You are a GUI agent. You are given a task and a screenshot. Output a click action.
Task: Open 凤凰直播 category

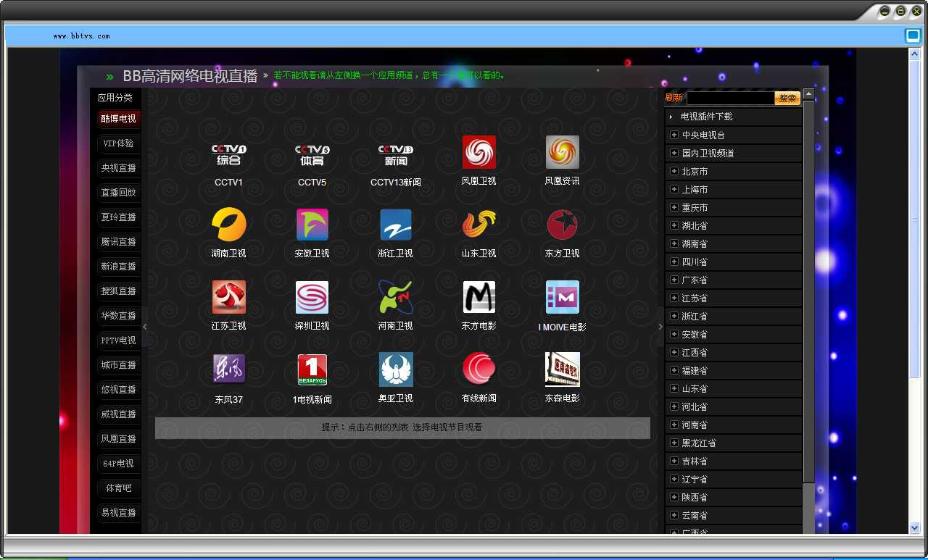[x=118, y=439]
